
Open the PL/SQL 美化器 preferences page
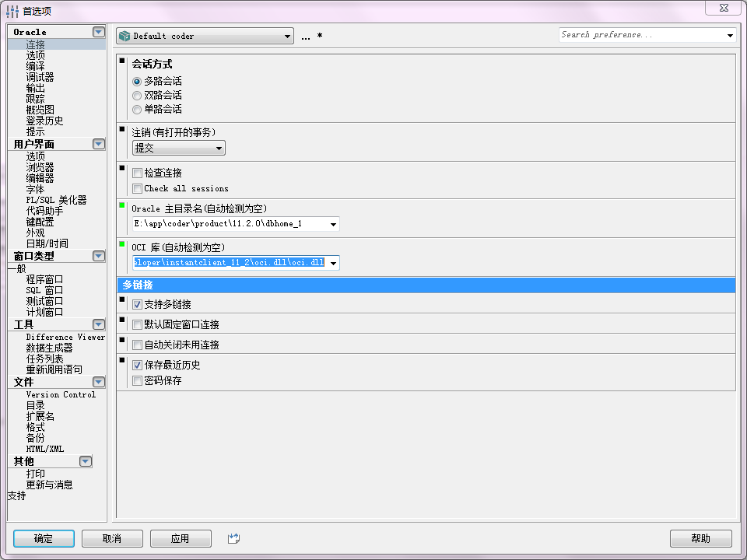[56, 200]
